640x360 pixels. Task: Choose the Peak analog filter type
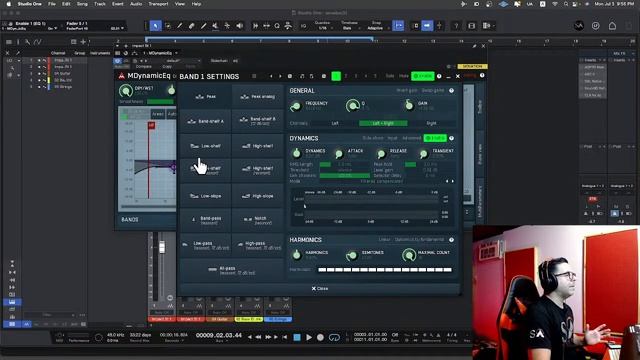coord(258,97)
